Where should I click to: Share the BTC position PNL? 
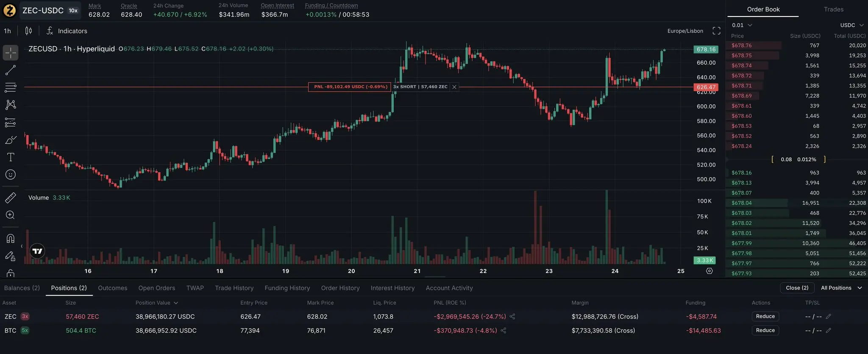tap(504, 331)
